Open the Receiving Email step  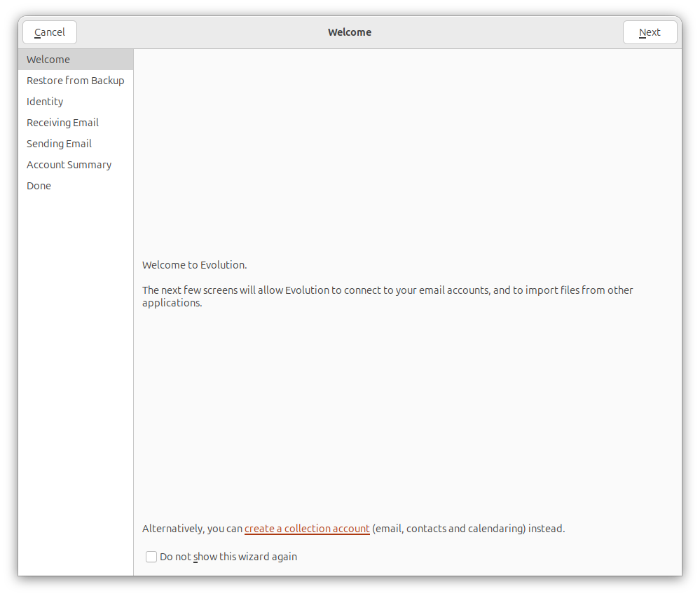[x=76, y=123]
